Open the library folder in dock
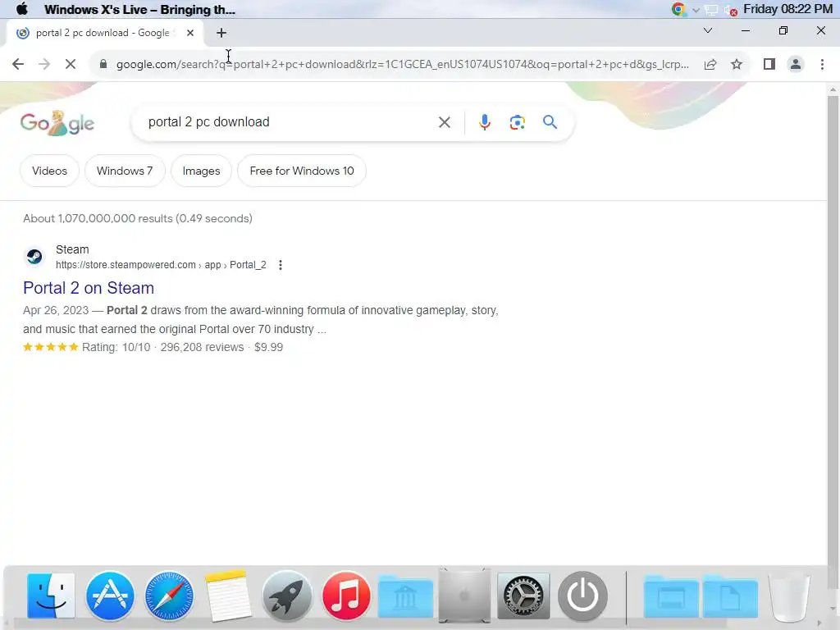 click(x=405, y=597)
